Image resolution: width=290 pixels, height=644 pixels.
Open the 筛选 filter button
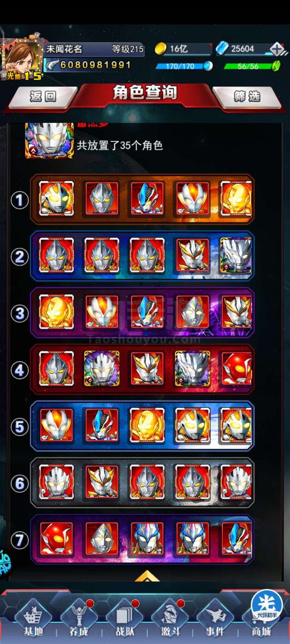tap(247, 96)
